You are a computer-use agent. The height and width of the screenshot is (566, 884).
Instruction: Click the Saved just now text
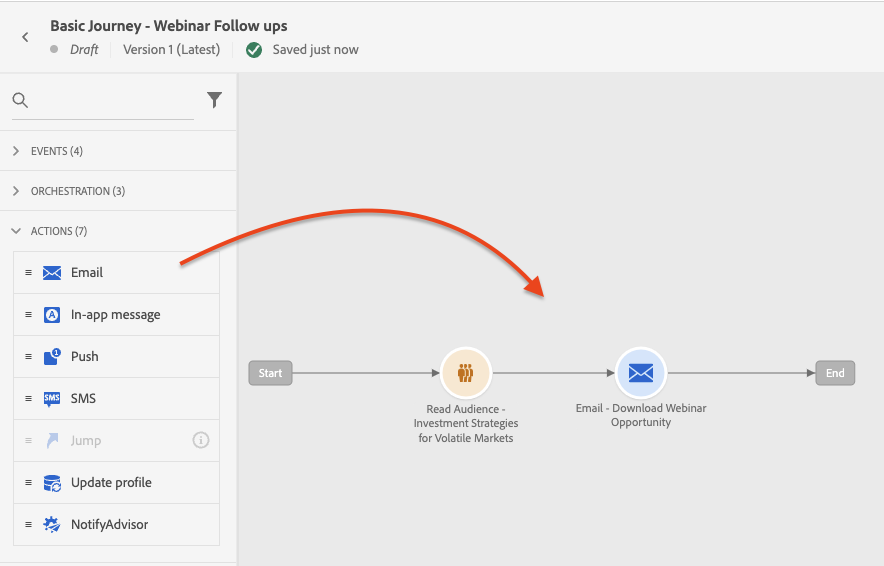[x=316, y=50]
